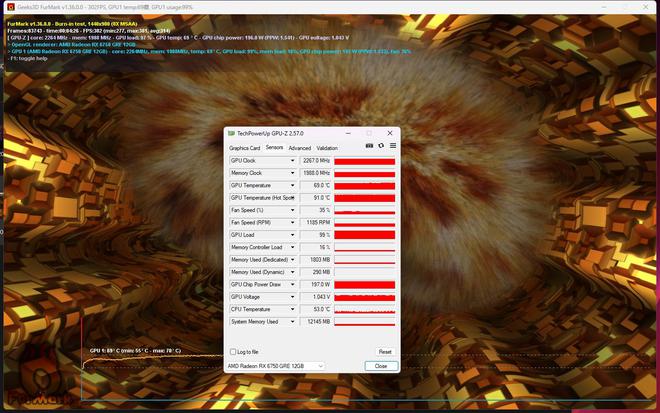Open the Fan Speed (RPM) dropdown
This screenshot has width=660, height=413.
pyautogui.click(x=293, y=223)
